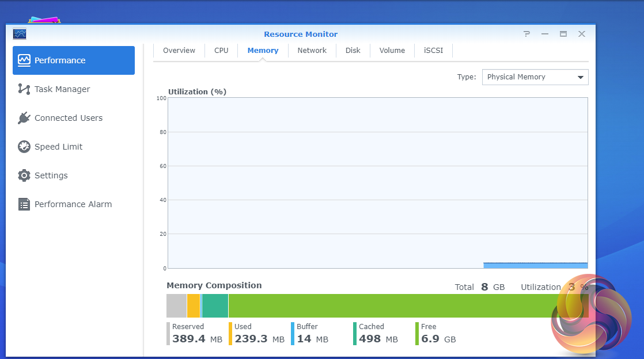Maximize the Resource Monitor window
The width and height of the screenshot is (644, 359).
(x=563, y=34)
